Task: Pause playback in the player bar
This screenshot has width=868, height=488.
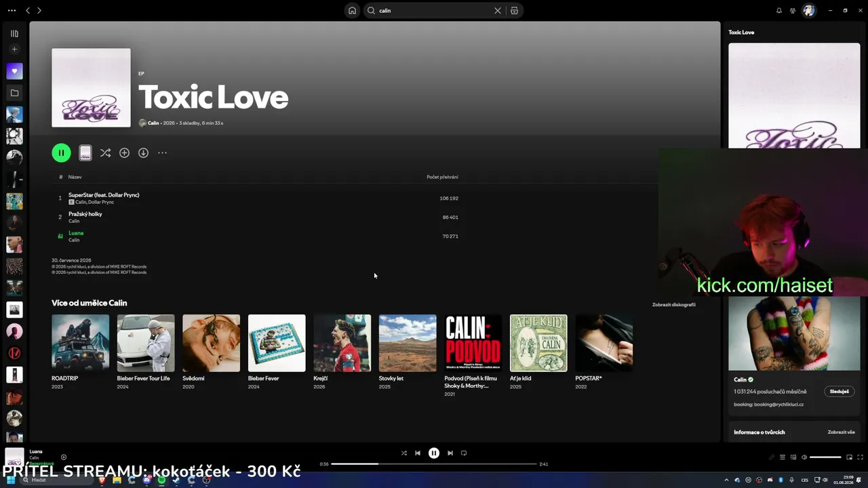Action: coord(434,453)
